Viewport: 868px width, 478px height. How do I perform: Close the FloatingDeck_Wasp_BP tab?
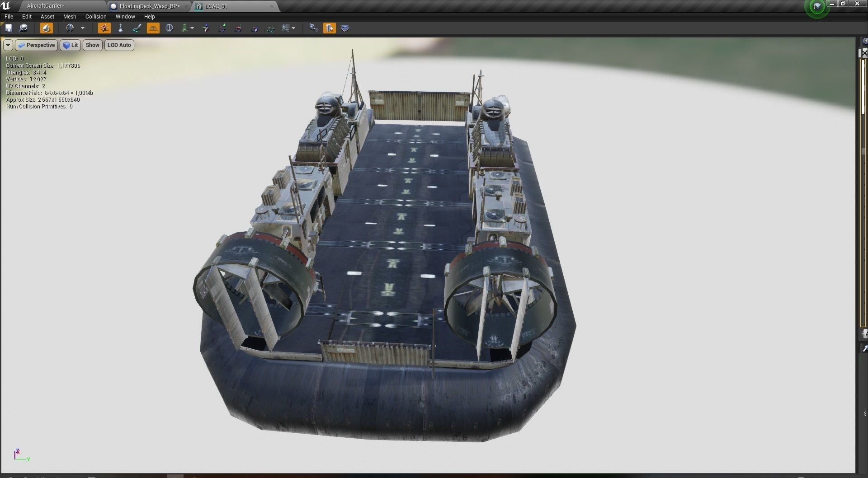click(186, 6)
